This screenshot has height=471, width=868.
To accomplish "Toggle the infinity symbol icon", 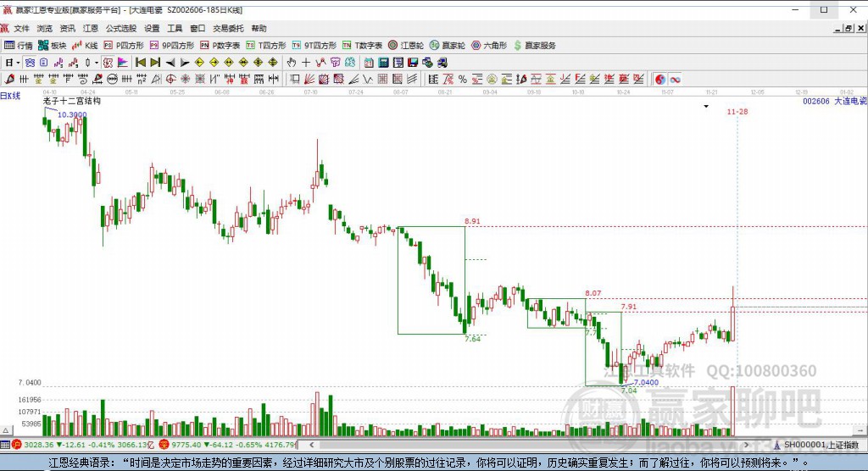I will (676, 79).
